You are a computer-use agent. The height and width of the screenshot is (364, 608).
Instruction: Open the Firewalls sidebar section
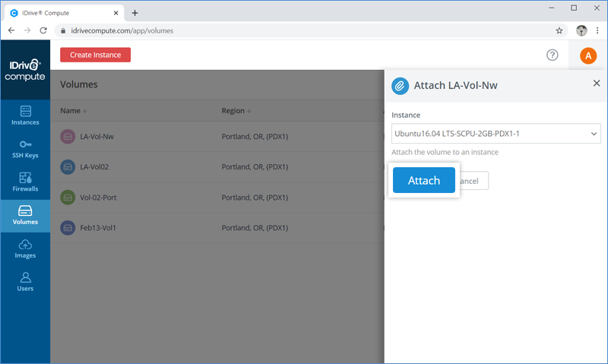[x=25, y=182]
